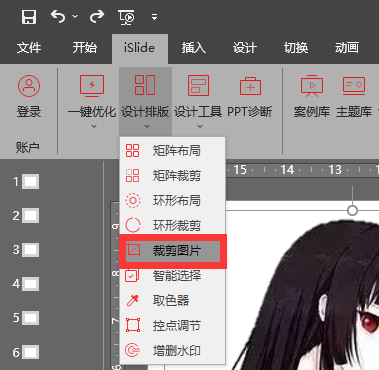Save the presentation with the floppy disk icon

(29, 16)
